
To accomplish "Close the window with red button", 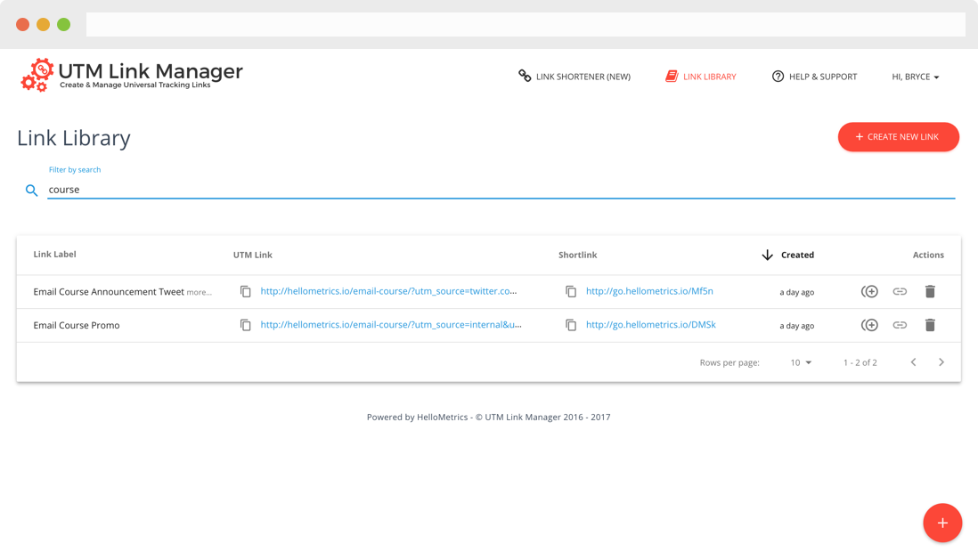I will click(x=22, y=24).
